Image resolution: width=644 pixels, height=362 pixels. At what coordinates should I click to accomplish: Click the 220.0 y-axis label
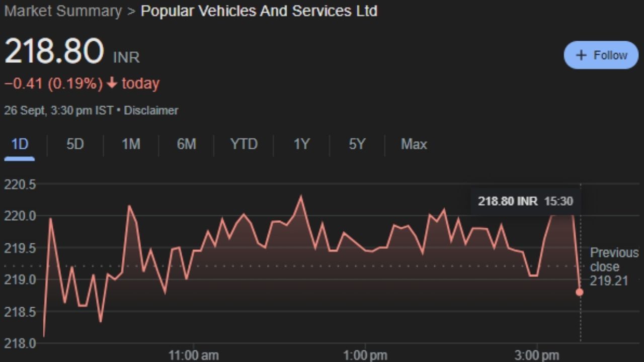point(20,216)
